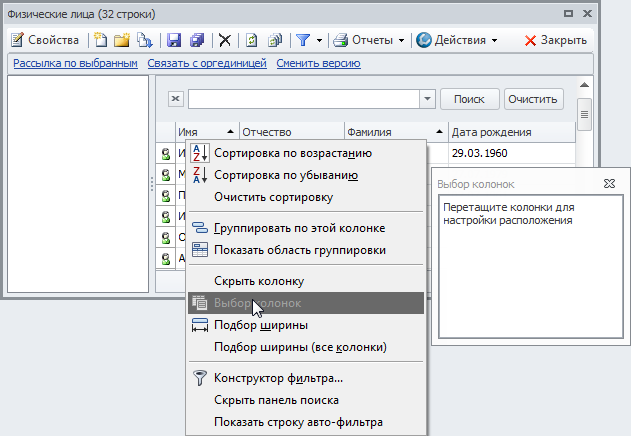This screenshot has height=436, width=631.
Task: Click the funnel filter icon in toolbar
Action: click(301, 40)
